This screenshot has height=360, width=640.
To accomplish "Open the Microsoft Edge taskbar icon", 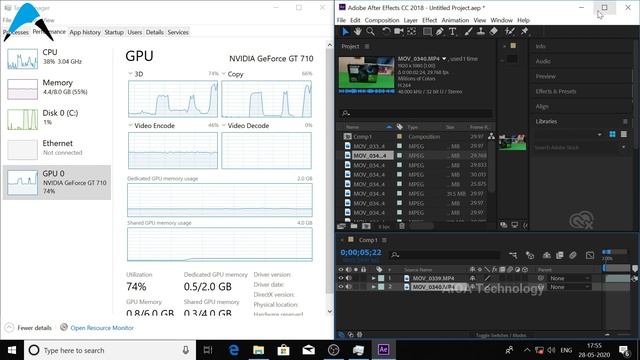I will pyautogui.click(x=234, y=350).
